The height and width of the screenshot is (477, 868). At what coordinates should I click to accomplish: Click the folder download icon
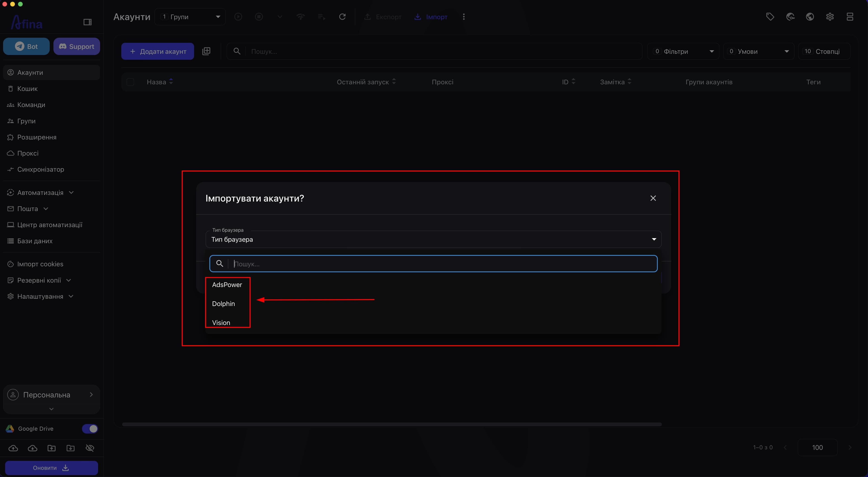click(71, 448)
